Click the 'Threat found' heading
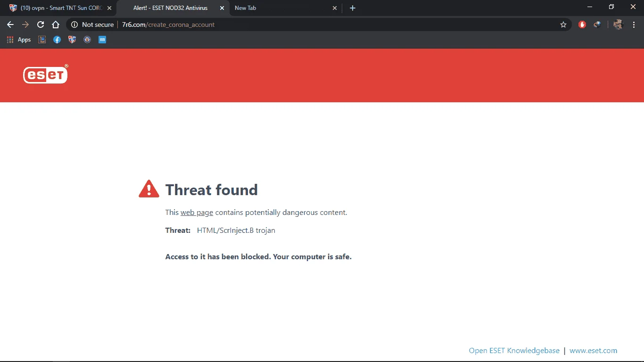 pyautogui.click(x=211, y=189)
